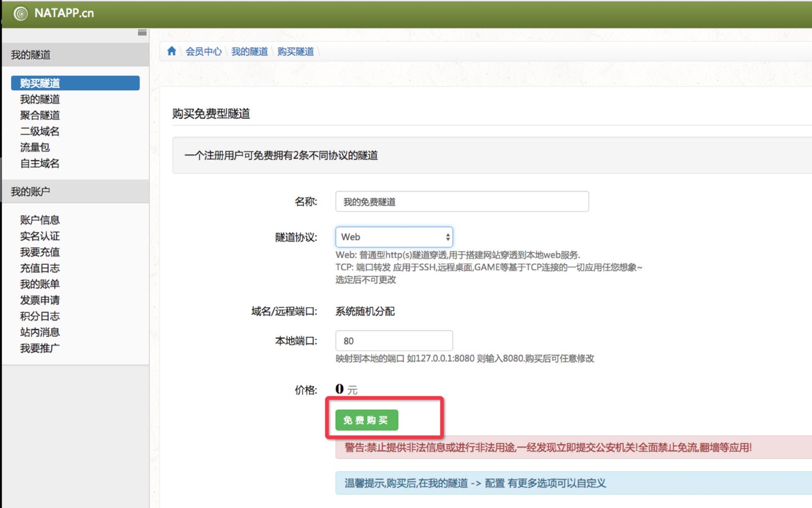Go to 发票申请 in the sidebar
Screen dimensions: 812x508
pyautogui.click(x=40, y=300)
